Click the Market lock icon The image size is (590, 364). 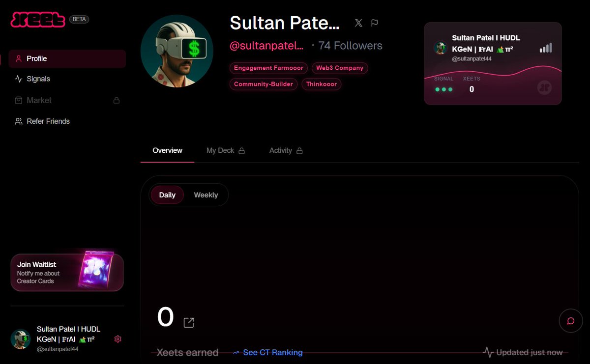(x=117, y=100)
